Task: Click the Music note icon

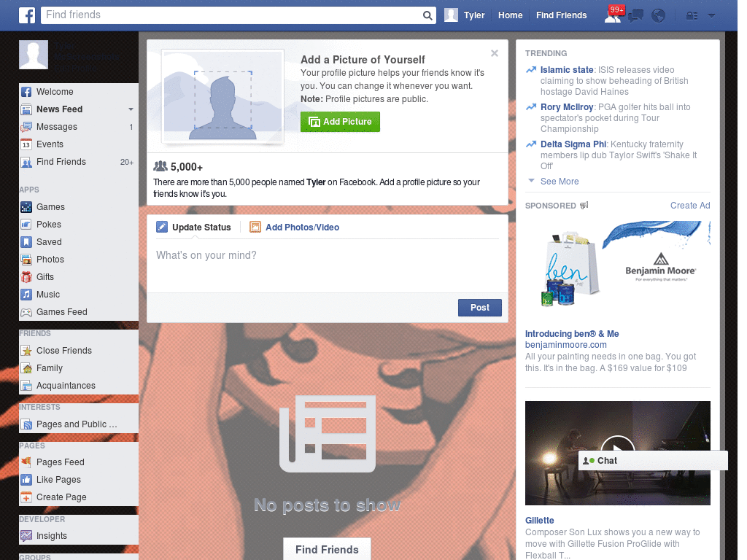Action: pos(26,295)
